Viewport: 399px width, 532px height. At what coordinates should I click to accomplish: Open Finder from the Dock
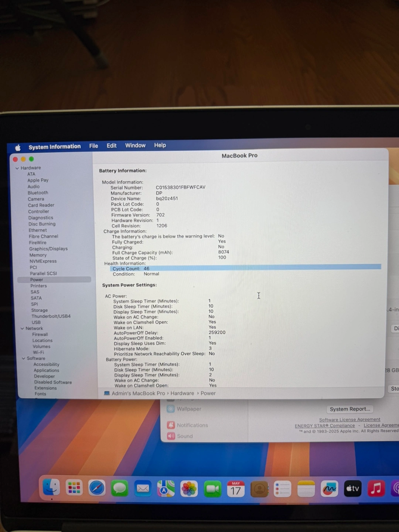click(51, 488)
